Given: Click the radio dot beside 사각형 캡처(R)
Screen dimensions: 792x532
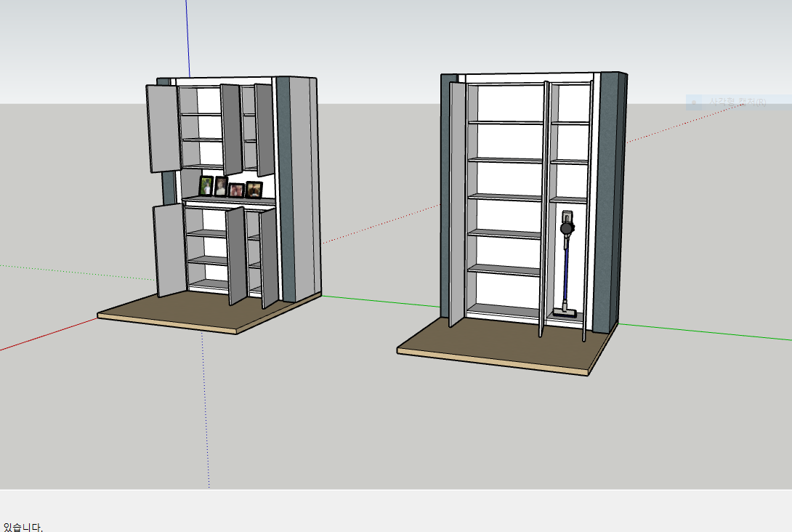Looking at the screenshot, I should point(694,103).
